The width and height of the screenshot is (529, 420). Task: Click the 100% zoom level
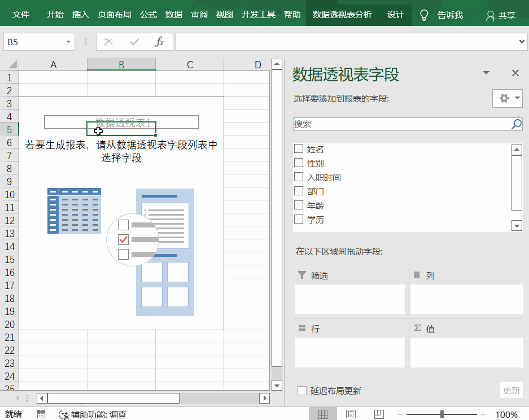point(506,414)
